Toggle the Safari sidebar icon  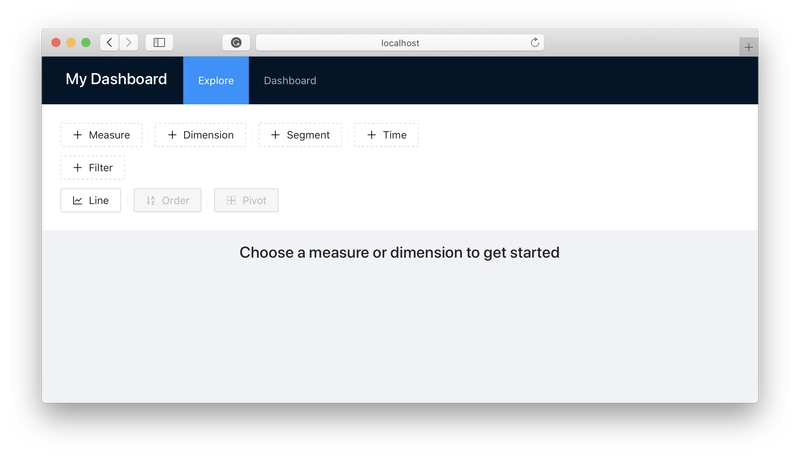pos(159,42)
